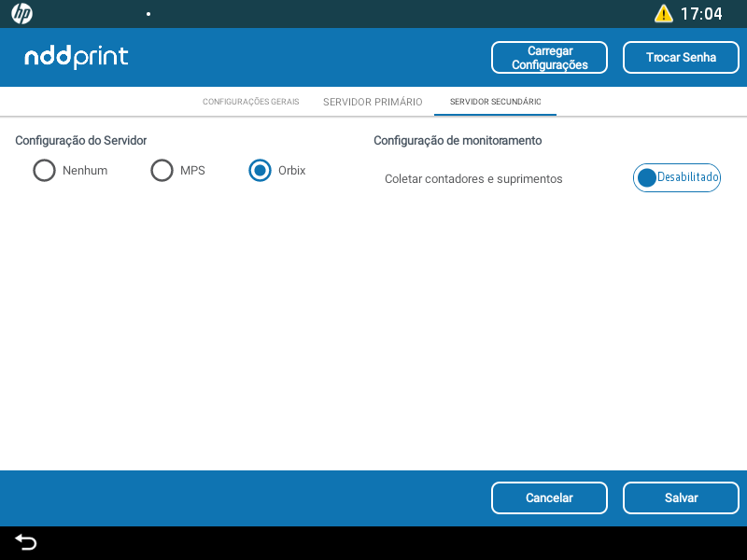The height and width of the screenshot is (560, 747).
Task: Click the nddprint logo
Action: click(x=77, y=57)
